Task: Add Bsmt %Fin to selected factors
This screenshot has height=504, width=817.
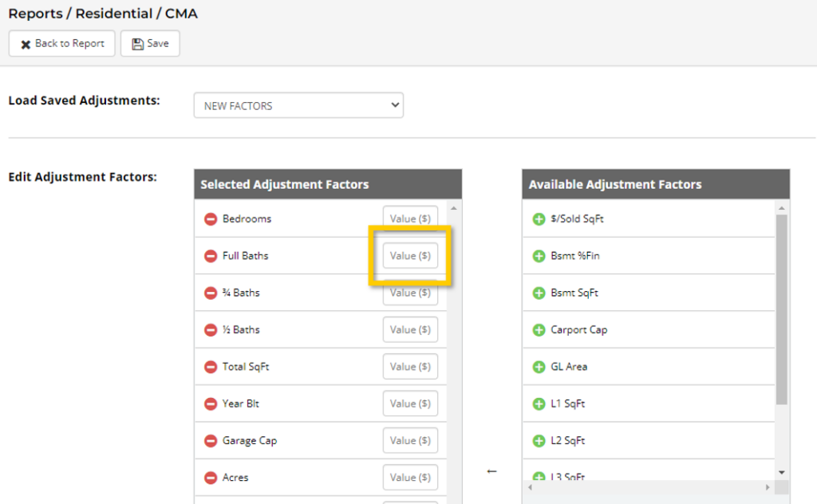Action: (x=539, y=256)
